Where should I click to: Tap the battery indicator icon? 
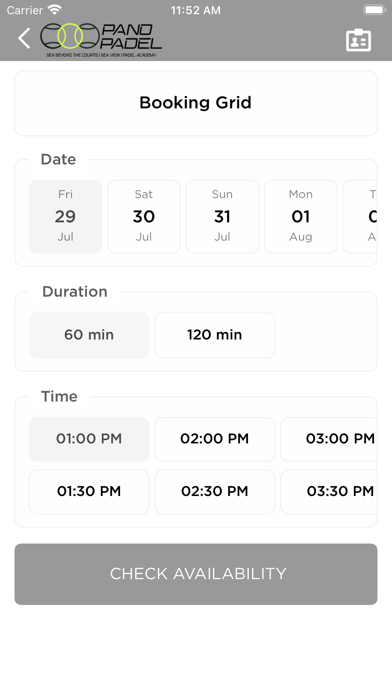[374, 10]
